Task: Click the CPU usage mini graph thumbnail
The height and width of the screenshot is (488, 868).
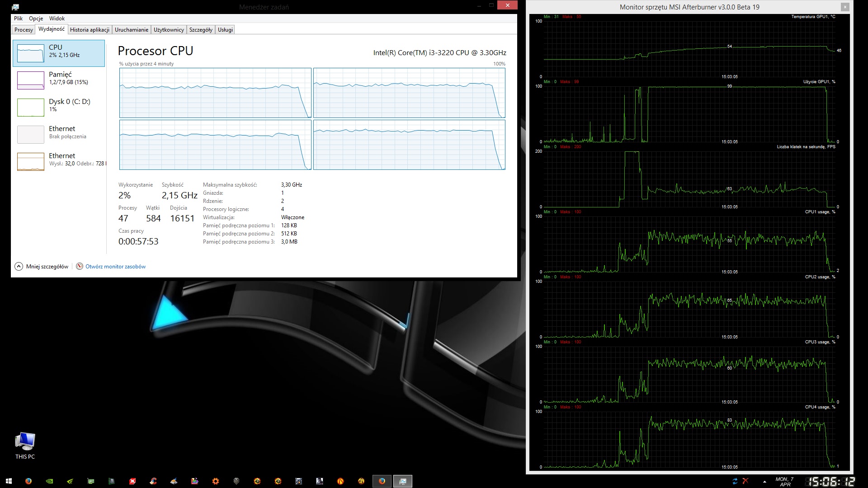Action: pyautogui.click(x=31, y=53)
